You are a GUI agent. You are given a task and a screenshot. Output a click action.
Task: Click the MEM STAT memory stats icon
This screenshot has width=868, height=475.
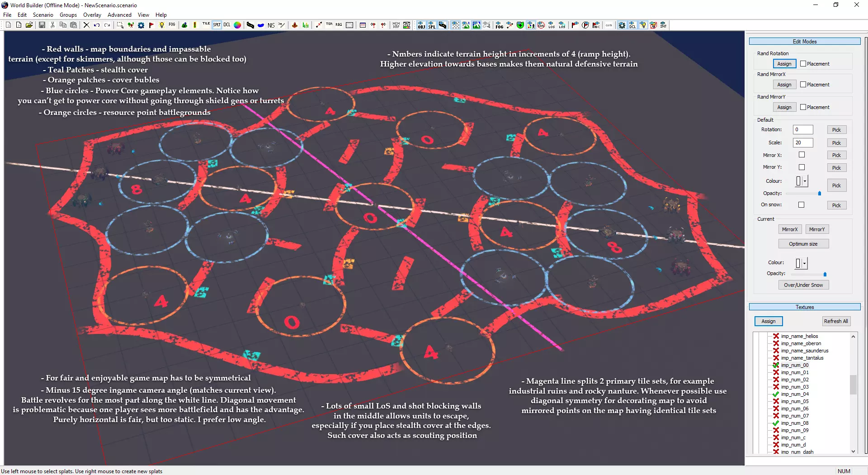407,25
